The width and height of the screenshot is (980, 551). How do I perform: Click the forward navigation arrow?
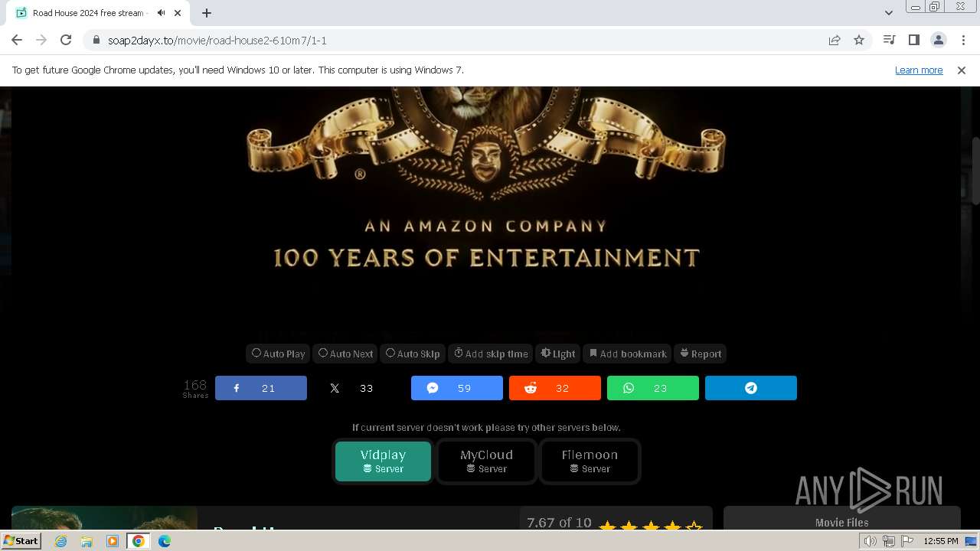tap(41, 40)
